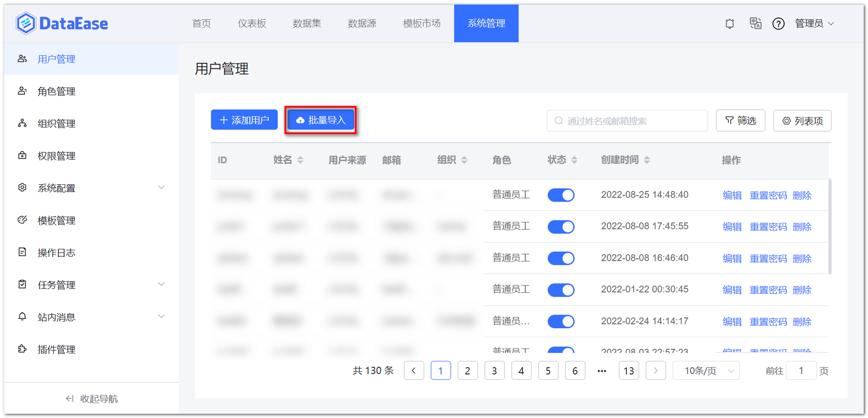The width and height of the screenshot is (868, 418).
Task: Expand the 站内消息 submenu chevron
Action: point(161,317)
